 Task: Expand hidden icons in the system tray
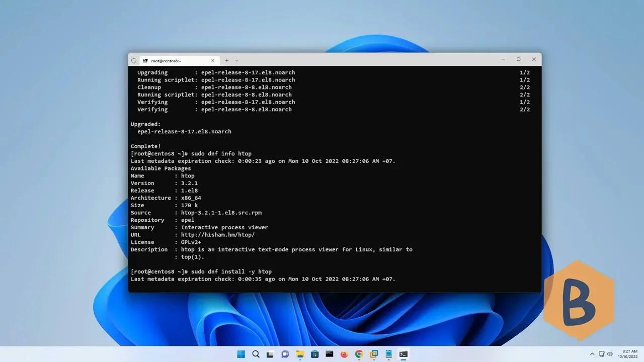[592, 354]
